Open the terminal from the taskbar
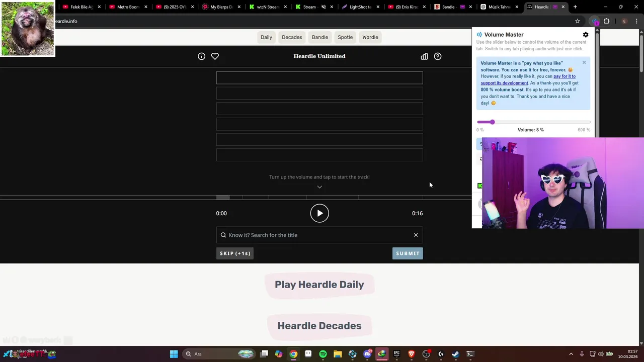The image size is (644, 362). 470,354
